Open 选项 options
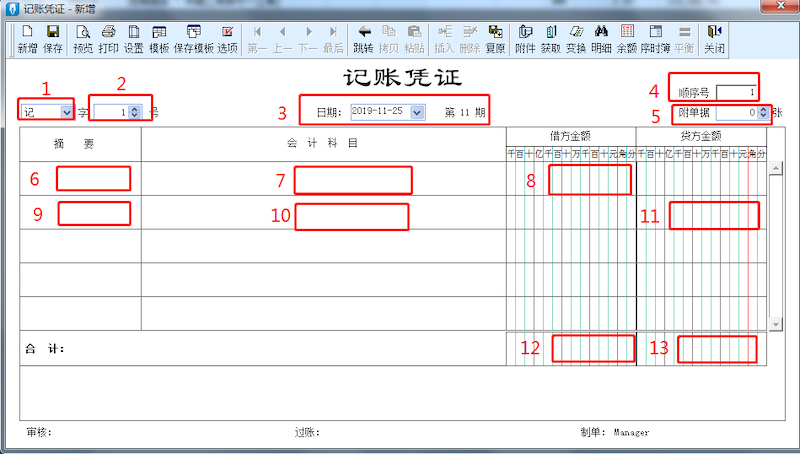The width and height of the screenshot is (800, 454). (x=228, y=39)
